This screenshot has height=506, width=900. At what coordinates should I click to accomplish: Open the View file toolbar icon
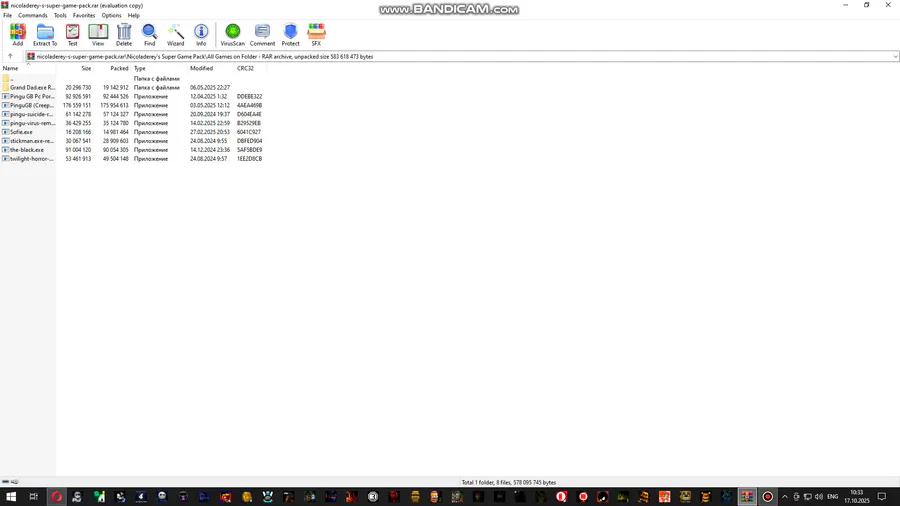pyautogui.click(x=98, y=34)
